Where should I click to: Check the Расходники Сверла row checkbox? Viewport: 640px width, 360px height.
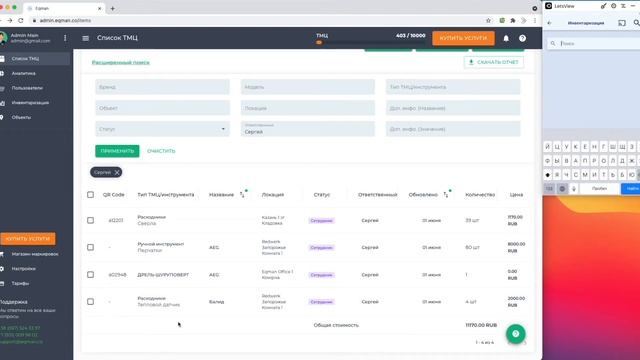(x=90, y=220)
